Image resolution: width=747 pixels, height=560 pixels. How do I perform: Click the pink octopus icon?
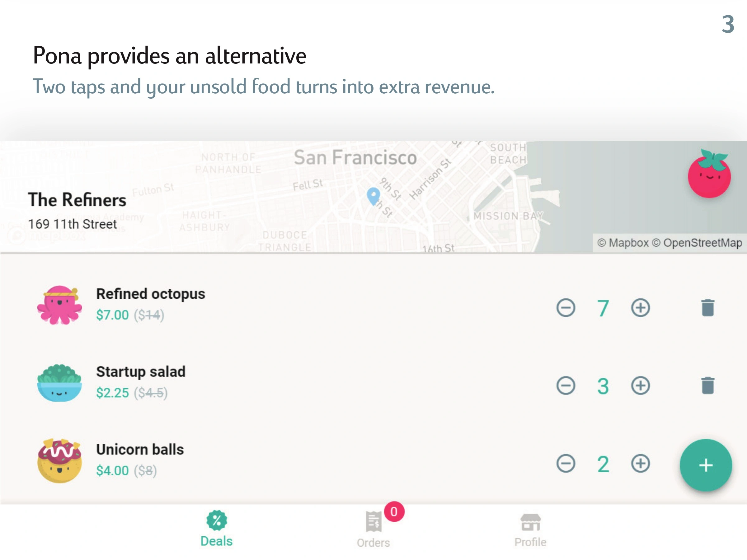click(x=59, y=305)
